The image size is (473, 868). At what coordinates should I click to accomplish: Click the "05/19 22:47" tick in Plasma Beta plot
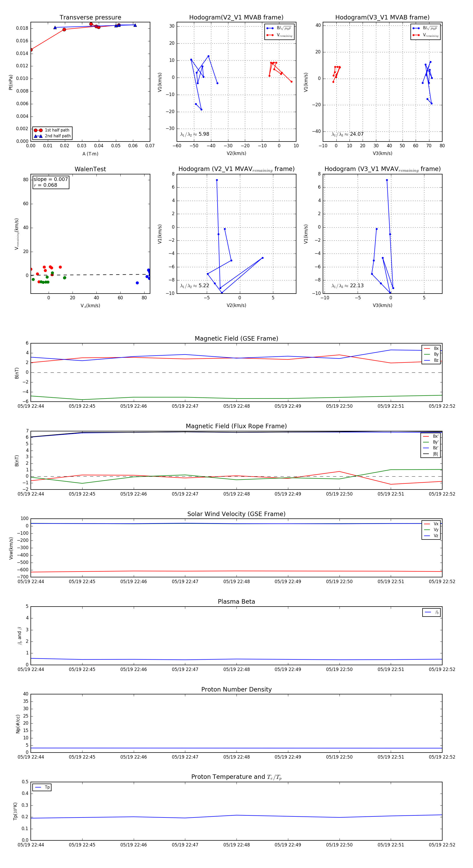tap(185, 669)
